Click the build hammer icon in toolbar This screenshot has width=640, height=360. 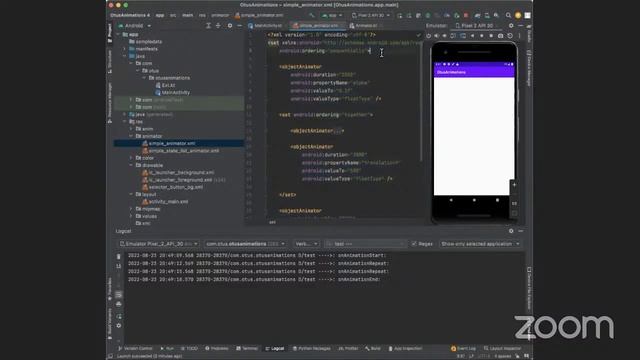click(x=312, y=15)
